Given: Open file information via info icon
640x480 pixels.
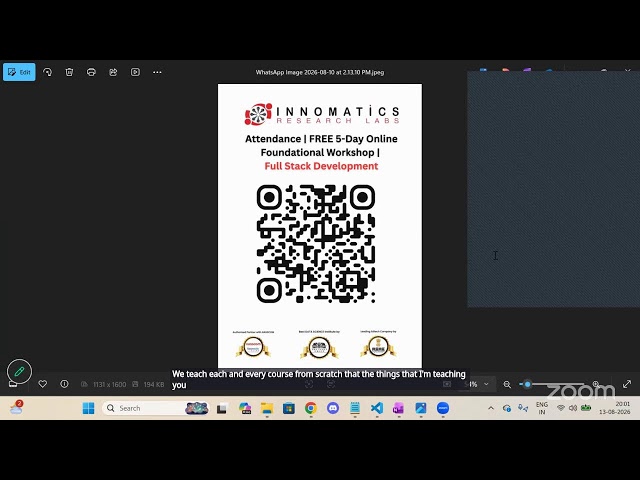Looking at the screenshot, I should 64,384.
